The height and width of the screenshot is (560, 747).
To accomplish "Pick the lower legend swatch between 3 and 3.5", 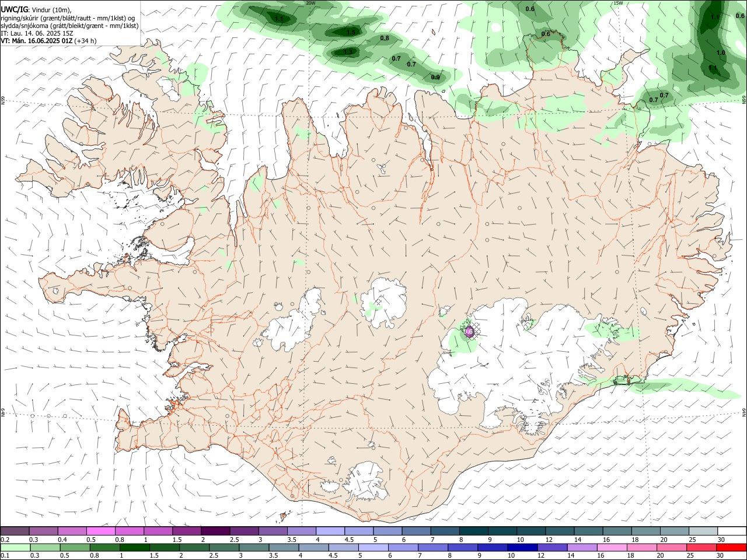I will (x=254, y=547).
